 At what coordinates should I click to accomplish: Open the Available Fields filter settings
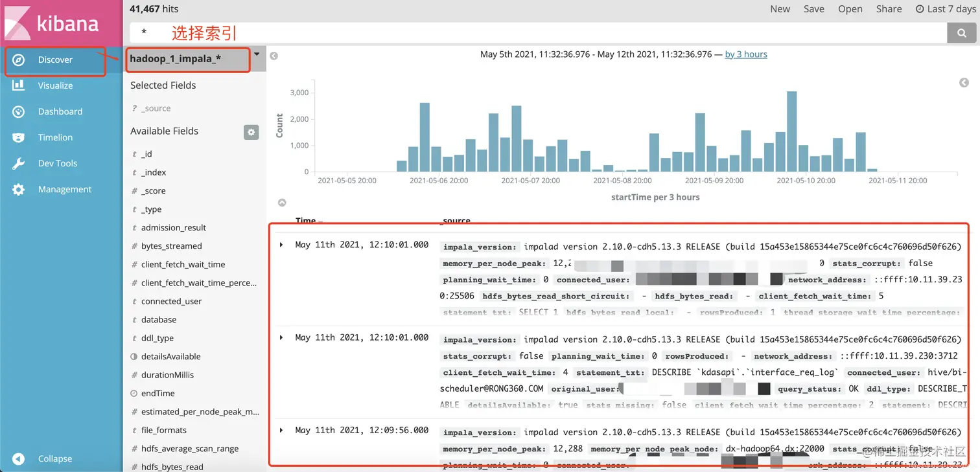(251, 132)
